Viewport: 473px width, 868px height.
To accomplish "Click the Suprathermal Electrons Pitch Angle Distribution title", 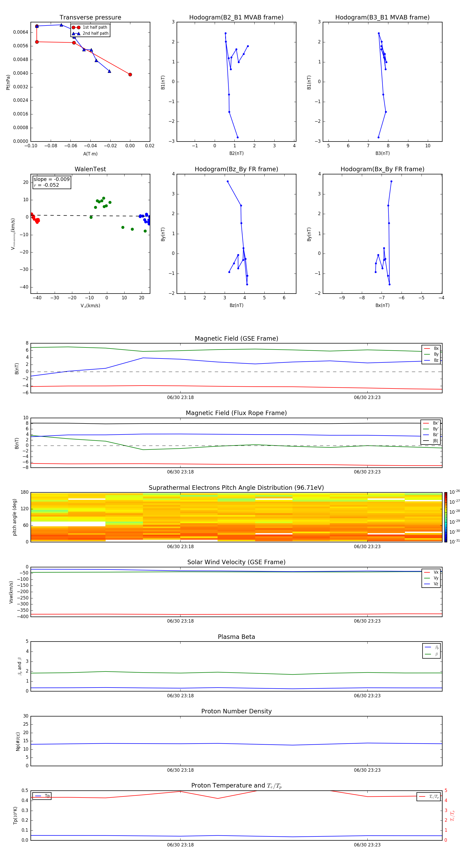I will [236, 488].
